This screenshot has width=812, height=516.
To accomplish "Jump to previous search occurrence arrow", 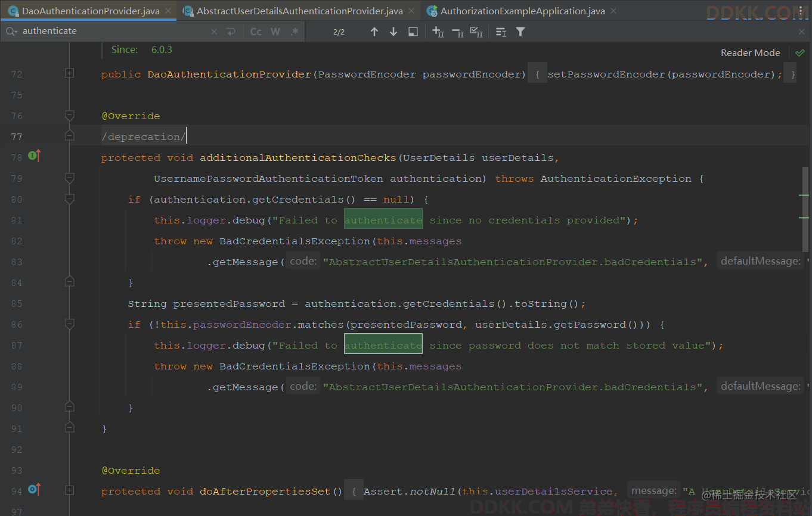I will tap(374, 32).
